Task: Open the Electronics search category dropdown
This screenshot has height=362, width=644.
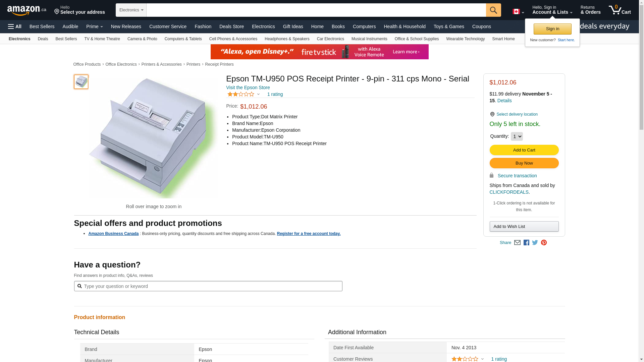Action: [x=131, y=10]
